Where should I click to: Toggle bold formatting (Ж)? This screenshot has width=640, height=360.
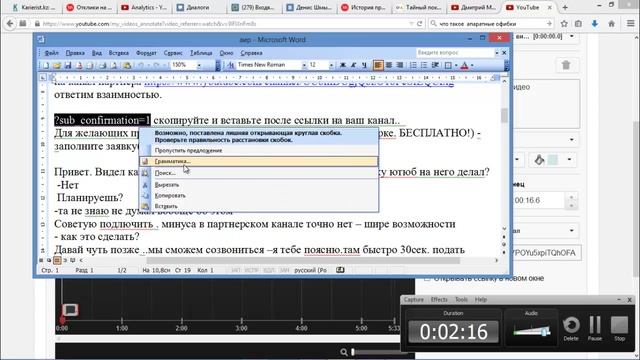click(x=343, y=65)
